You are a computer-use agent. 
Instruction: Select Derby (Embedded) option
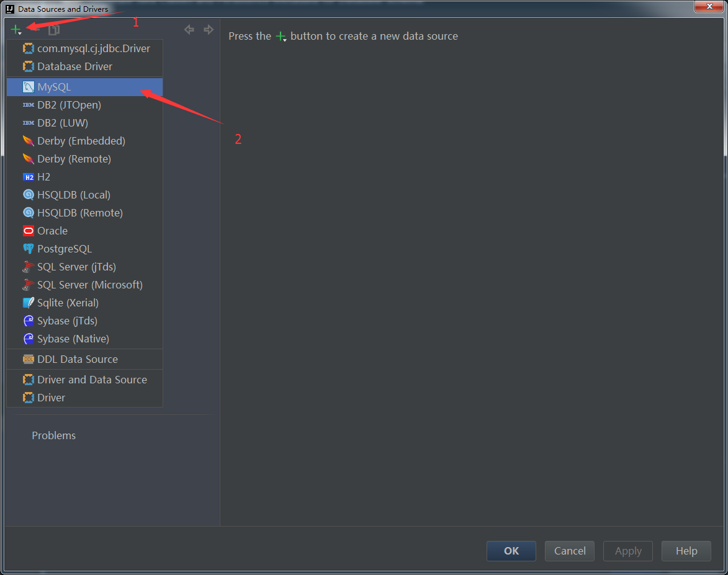(85, 141)
